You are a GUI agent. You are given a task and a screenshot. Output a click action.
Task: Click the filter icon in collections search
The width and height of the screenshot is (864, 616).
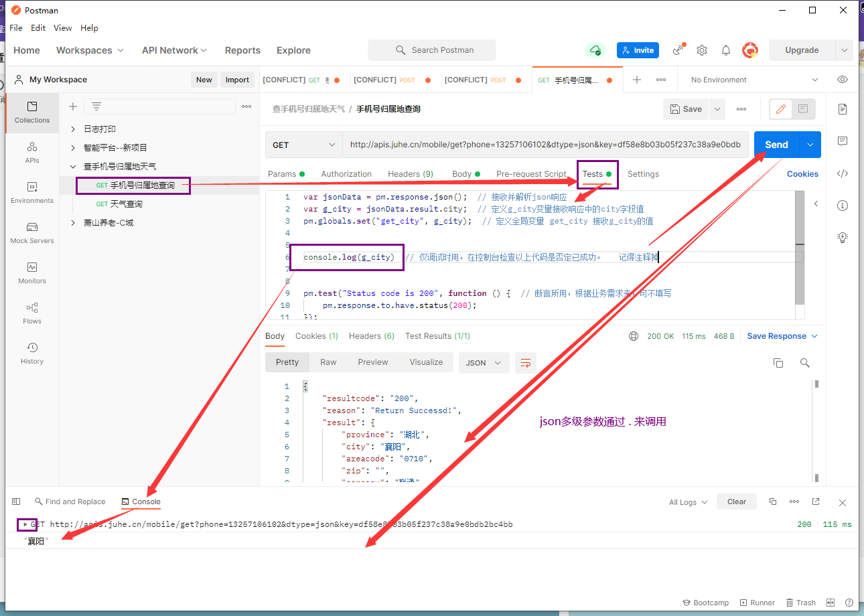point(96,106)
